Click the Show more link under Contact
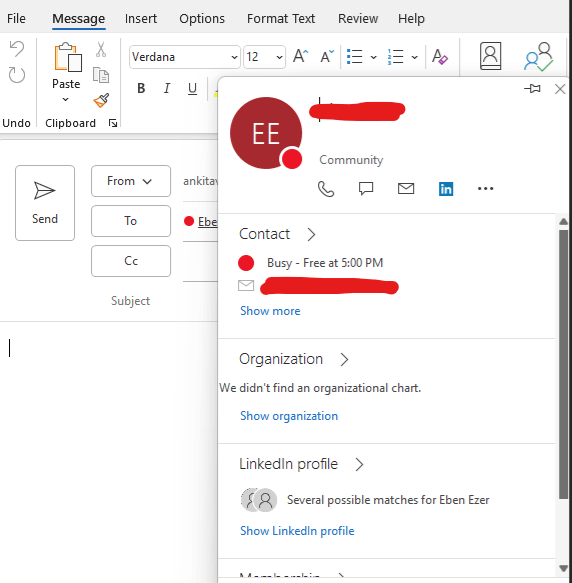The image size is (572, 583). click(270, 311)
